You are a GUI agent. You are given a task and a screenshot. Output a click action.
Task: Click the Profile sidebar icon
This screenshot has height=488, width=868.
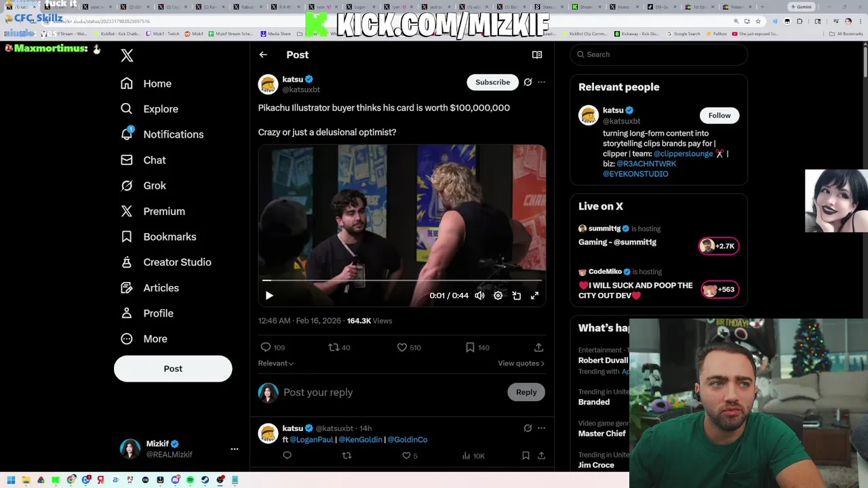point(127,313)
